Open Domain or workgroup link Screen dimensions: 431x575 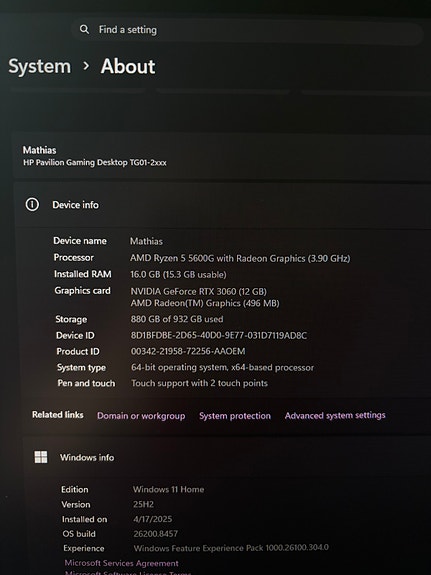141,416
